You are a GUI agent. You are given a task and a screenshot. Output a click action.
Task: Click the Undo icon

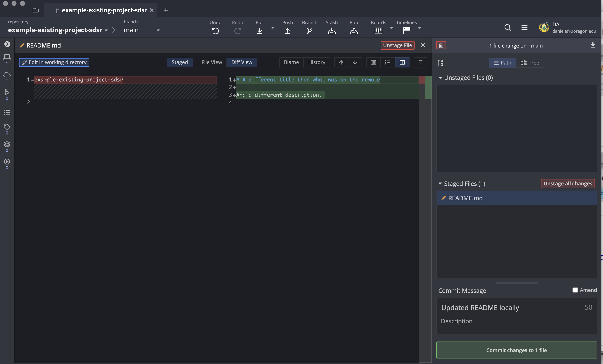pos(215,31)
